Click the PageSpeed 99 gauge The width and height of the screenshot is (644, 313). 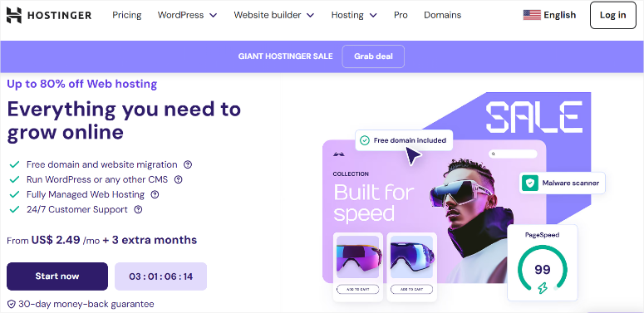pyautogui.click(x=543, y=270)
